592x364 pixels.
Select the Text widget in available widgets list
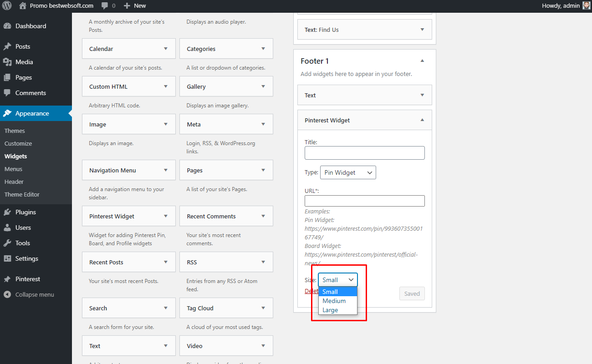click(129, 346)
